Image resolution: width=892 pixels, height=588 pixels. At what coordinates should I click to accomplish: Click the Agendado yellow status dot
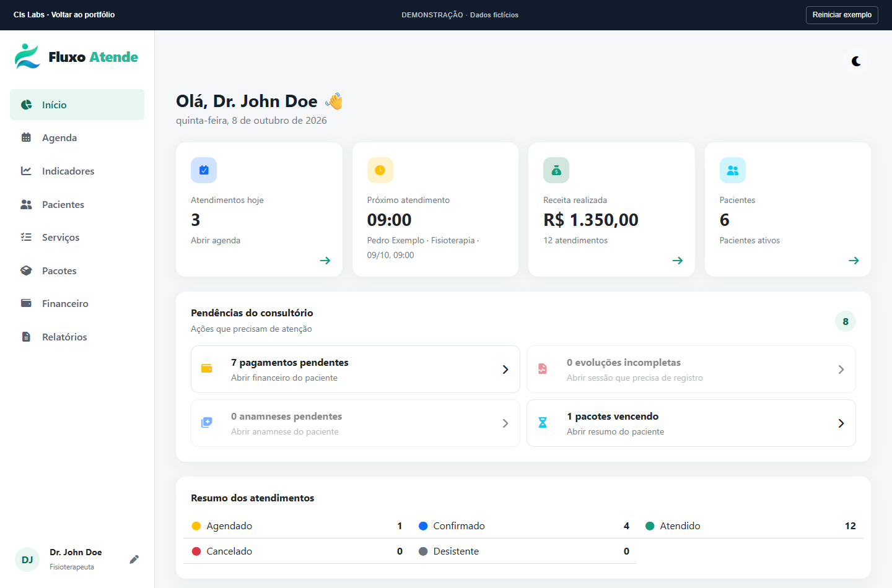196,526
